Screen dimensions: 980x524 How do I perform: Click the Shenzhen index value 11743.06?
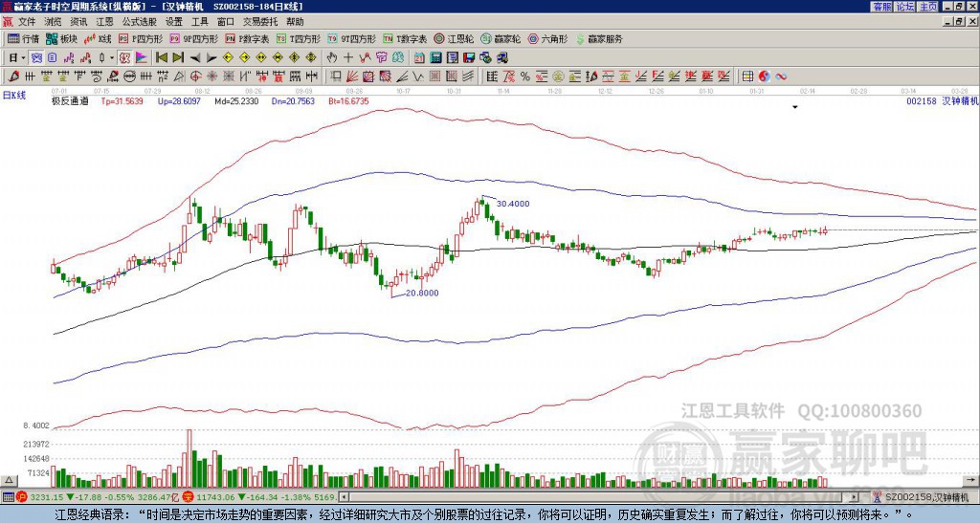214,497
